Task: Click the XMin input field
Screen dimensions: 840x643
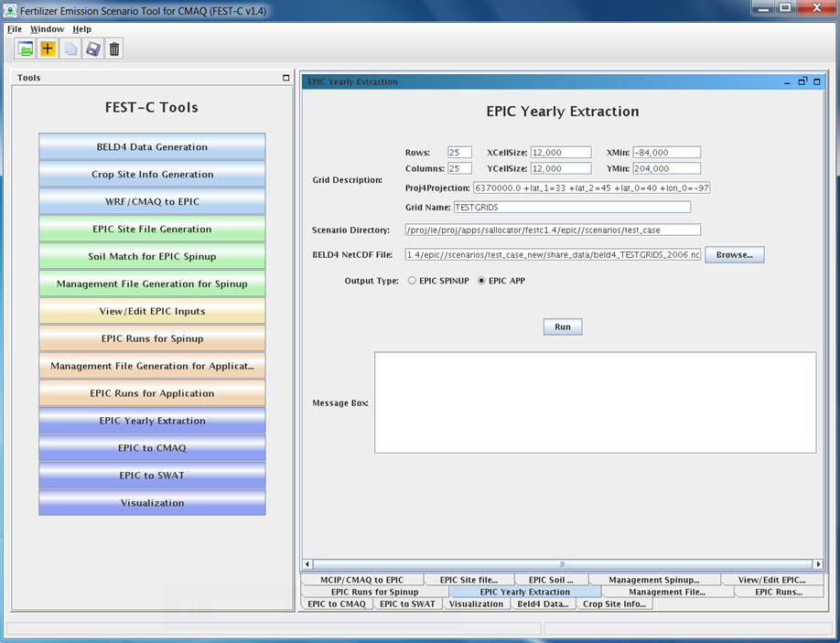Action: click(666, 153)
